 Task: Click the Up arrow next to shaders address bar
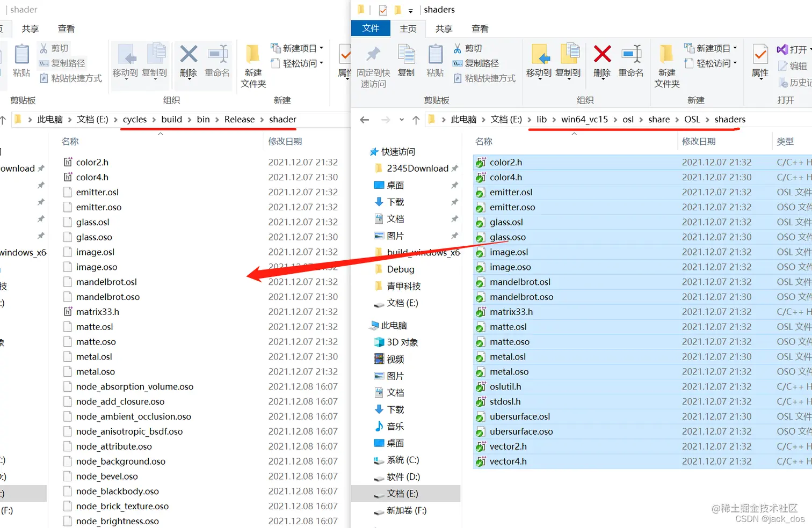click(416, 120)
